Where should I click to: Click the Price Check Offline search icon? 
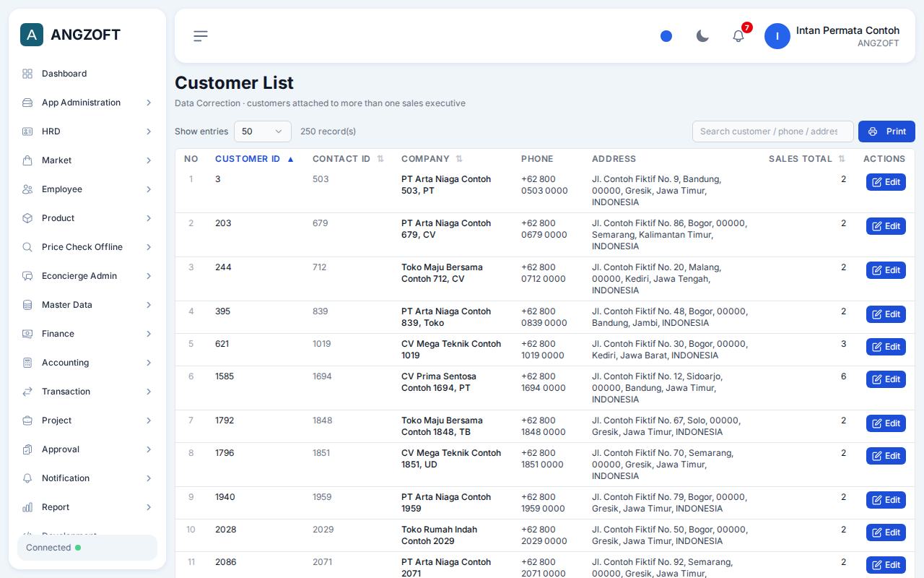pos(27,247)
